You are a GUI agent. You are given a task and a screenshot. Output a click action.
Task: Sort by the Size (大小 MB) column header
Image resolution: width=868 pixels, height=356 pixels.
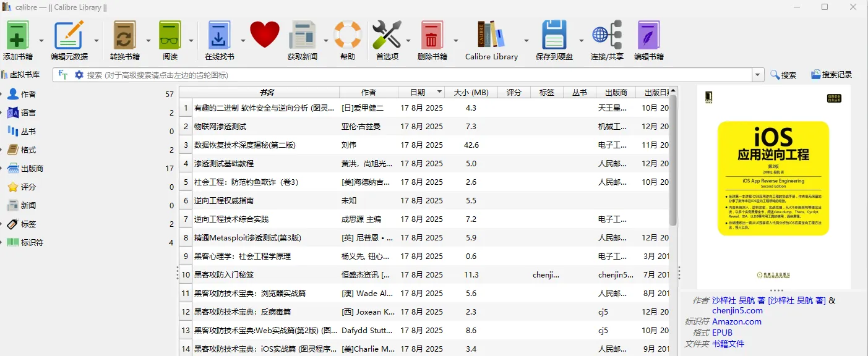[471, 92]
